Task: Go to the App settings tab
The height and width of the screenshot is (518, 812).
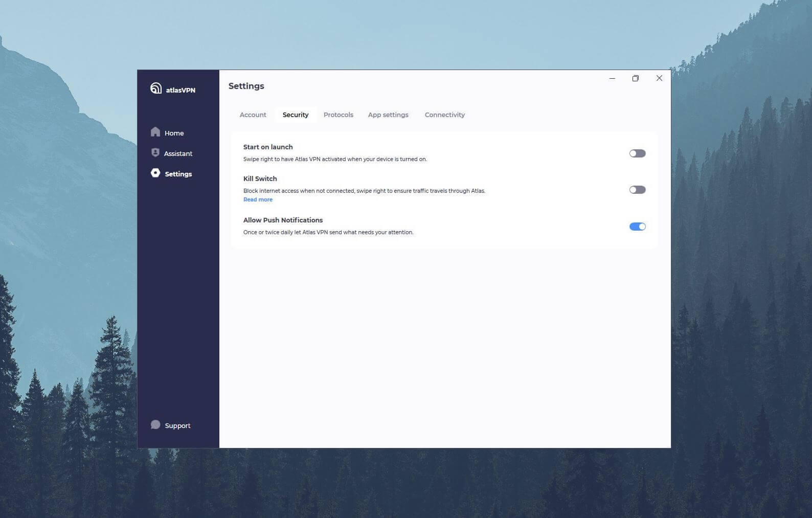Action: [x=388, y=115]
